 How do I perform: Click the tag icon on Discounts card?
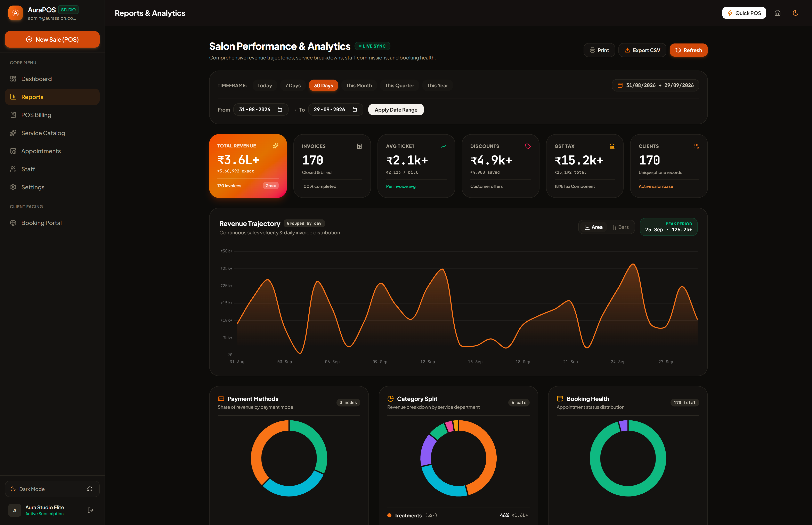tap(528, 146)
